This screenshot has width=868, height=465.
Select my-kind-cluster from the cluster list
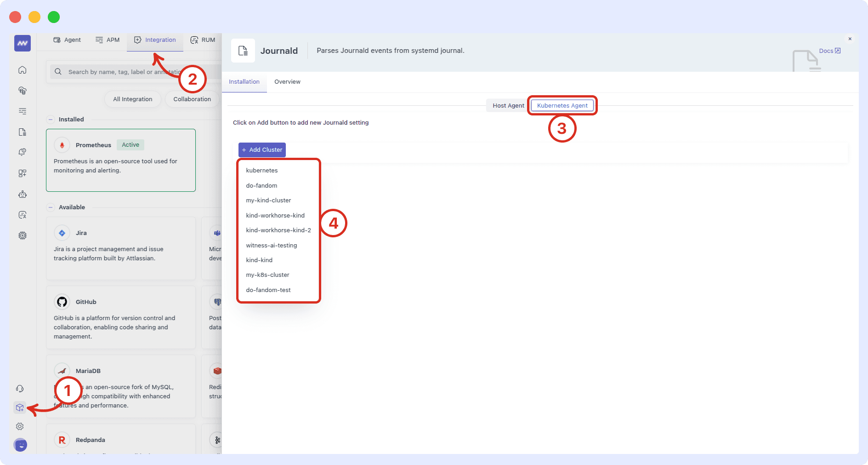click(x=268, y=200)
